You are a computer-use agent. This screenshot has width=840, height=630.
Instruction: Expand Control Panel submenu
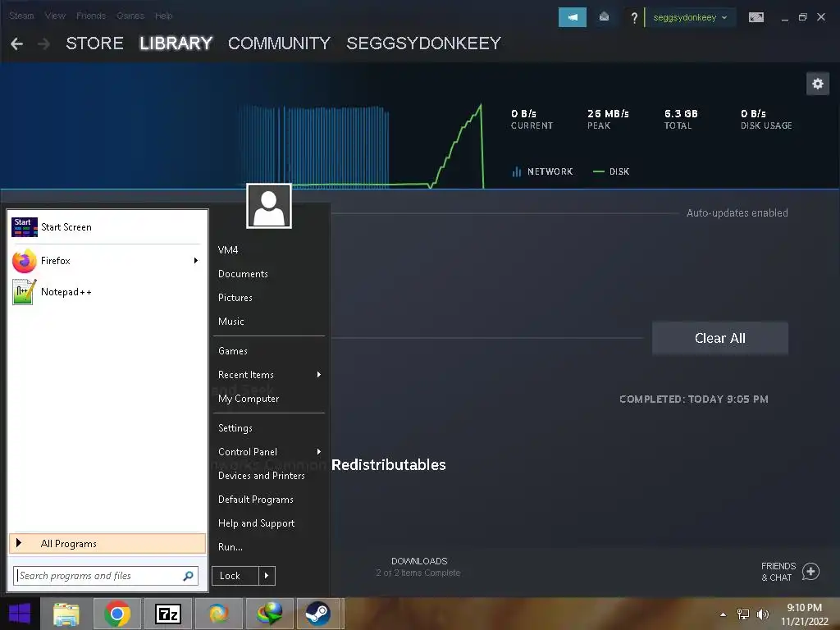click(x=319, y=452)
